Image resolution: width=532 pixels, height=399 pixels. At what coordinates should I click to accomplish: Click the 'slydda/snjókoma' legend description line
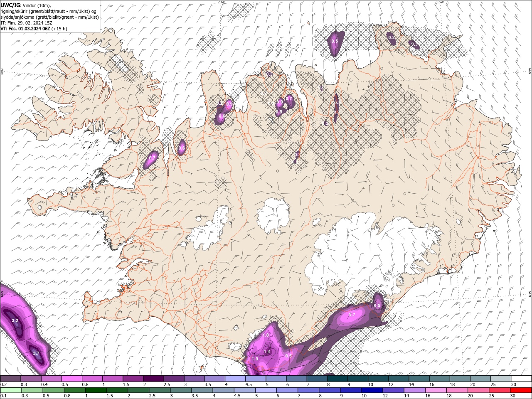pyautogui.click(x=49, y=17)
